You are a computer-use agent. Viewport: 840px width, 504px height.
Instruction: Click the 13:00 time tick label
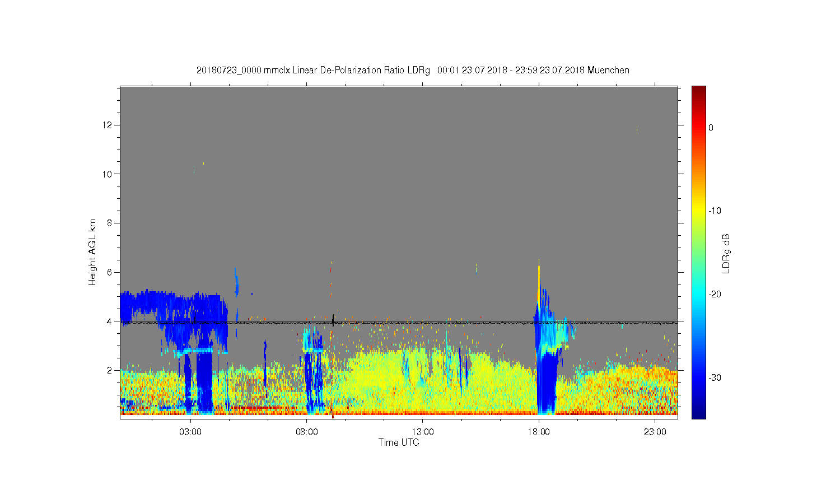(423, 432)
